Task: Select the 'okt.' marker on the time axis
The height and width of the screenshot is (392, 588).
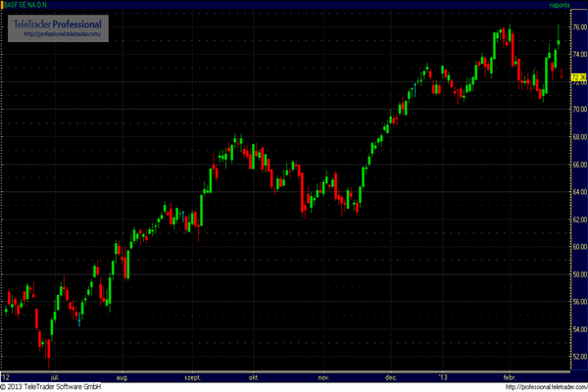Action: (254, 376)
